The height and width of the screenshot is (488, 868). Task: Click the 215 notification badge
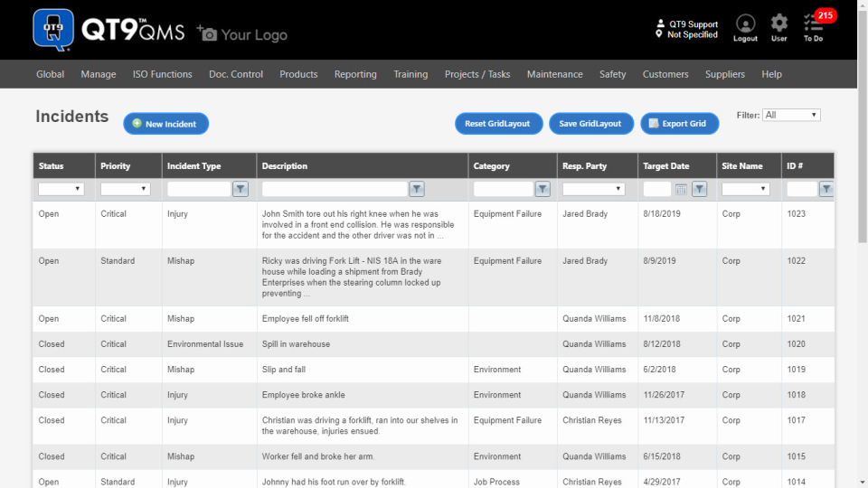tap(826, 15)
